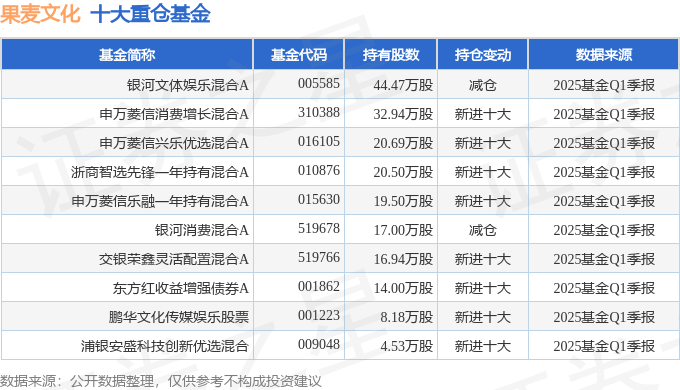Open fund 银河文体娱乐混合A
This screenshot has width=680, height=390.
pos(188,85)
